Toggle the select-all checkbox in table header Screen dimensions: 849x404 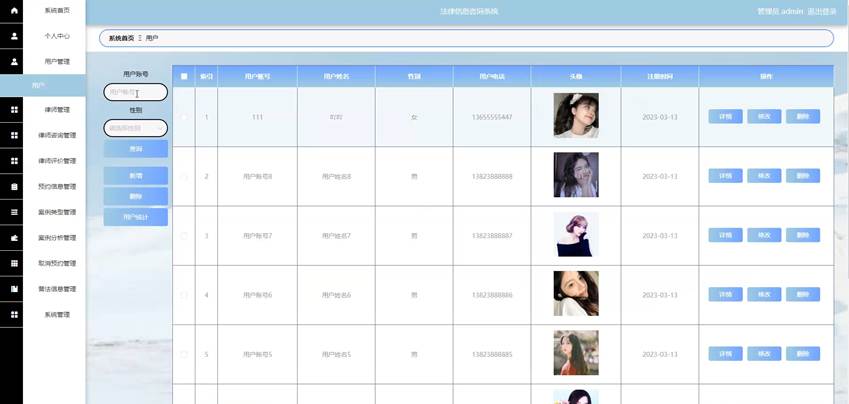(184, 76)
